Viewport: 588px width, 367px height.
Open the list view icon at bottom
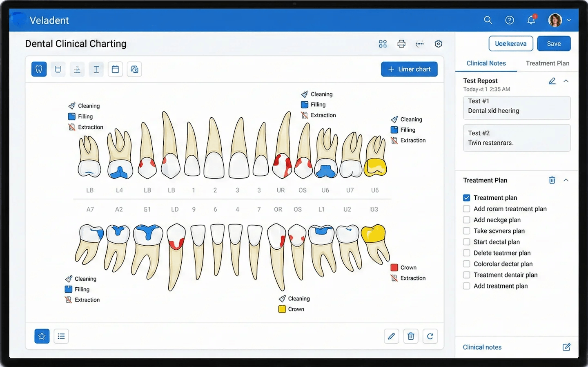[x=61, y=336]
